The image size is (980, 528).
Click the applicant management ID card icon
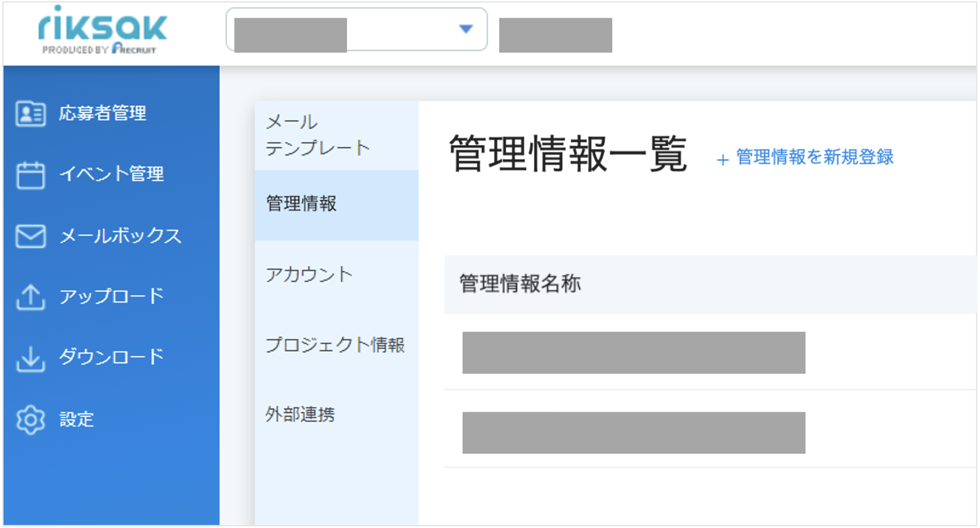(x=30, y=113)
